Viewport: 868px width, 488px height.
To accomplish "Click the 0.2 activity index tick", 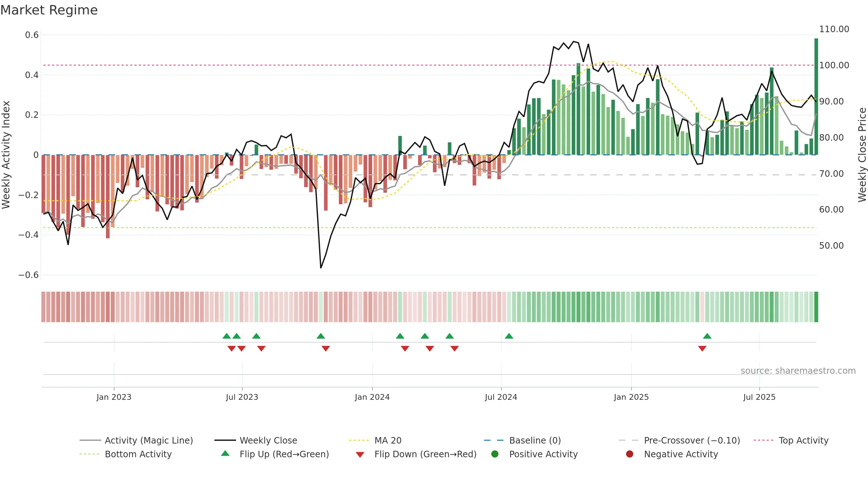I will click(32, 115).
